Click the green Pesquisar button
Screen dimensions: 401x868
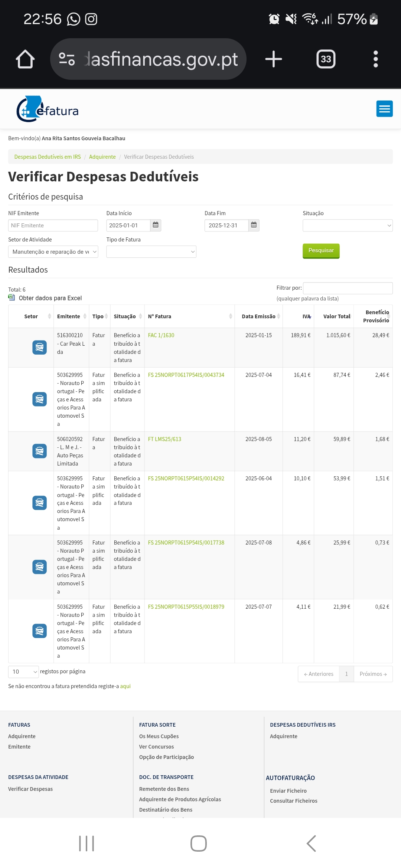coord(321,251)
